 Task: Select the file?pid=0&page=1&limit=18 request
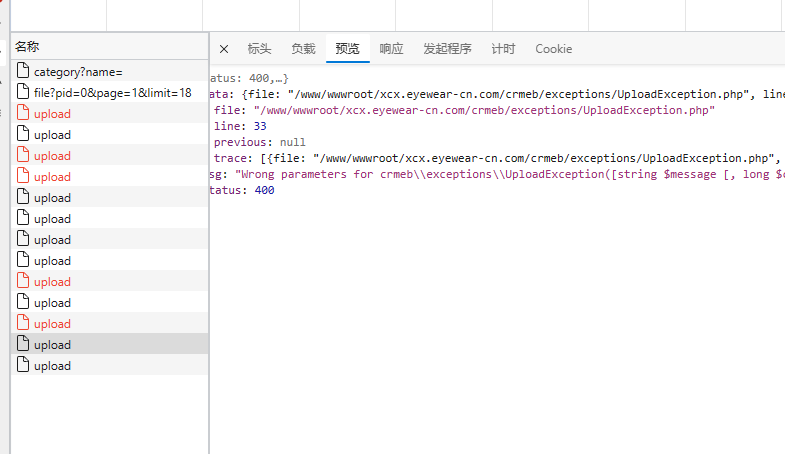coord(109,93)
